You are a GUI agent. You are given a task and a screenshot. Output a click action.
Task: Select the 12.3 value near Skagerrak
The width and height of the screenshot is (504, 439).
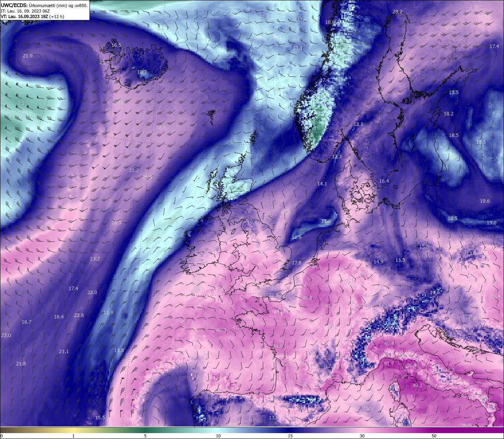[x=337, y=157]
